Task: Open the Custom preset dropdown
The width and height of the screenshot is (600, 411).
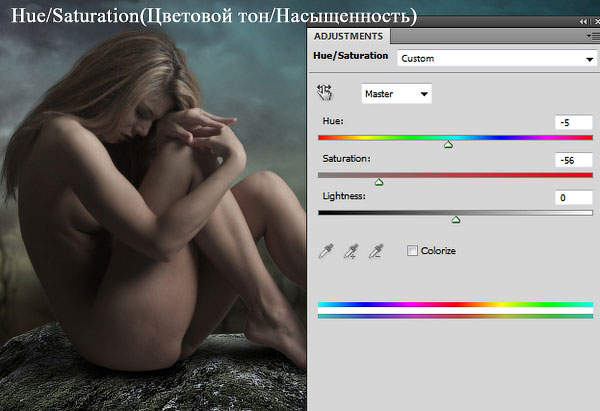Action: [x=497, y=59]
